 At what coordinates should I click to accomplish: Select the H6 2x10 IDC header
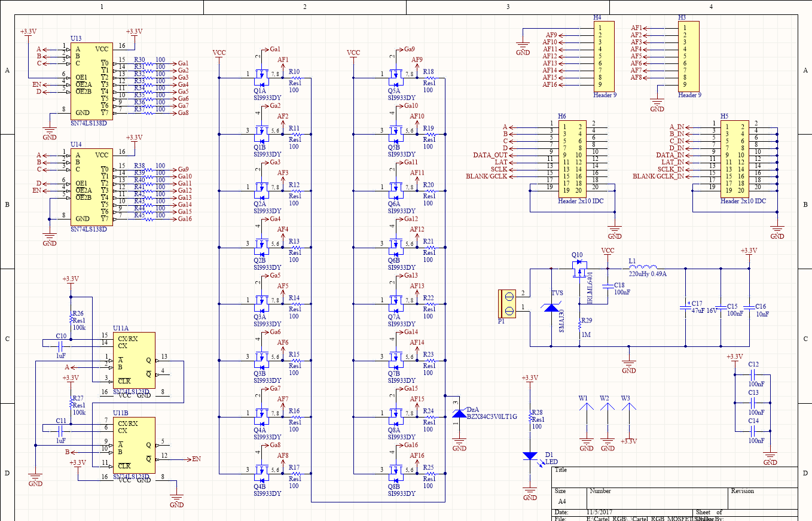point(573,159)
